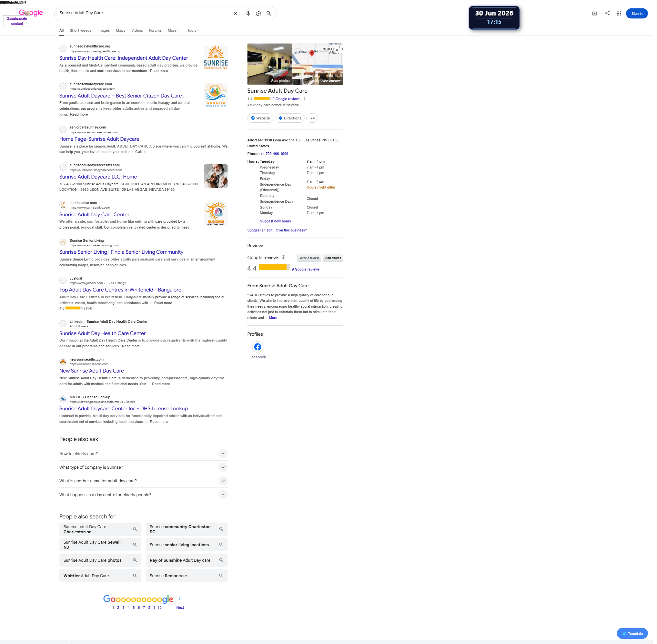Open the three-dot menu beside 9 Google reviews
The width and height of the screenshot is (657, 644).
click(304, 98)
